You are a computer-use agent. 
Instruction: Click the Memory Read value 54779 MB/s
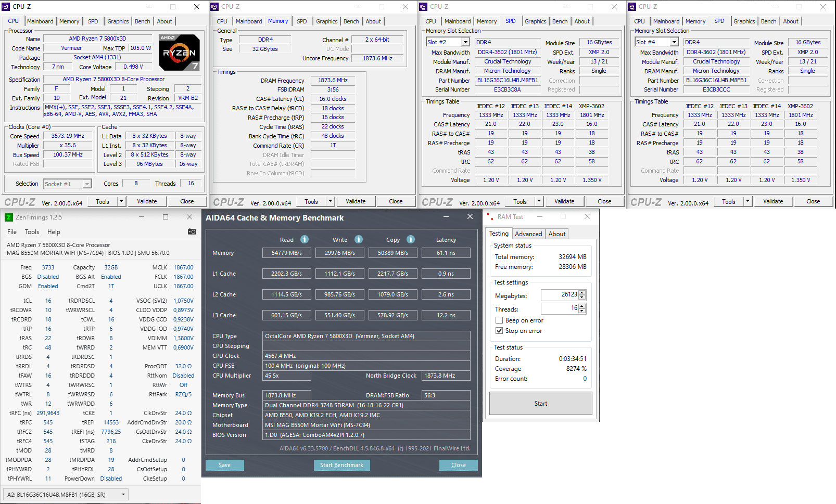tap(287, 253)
